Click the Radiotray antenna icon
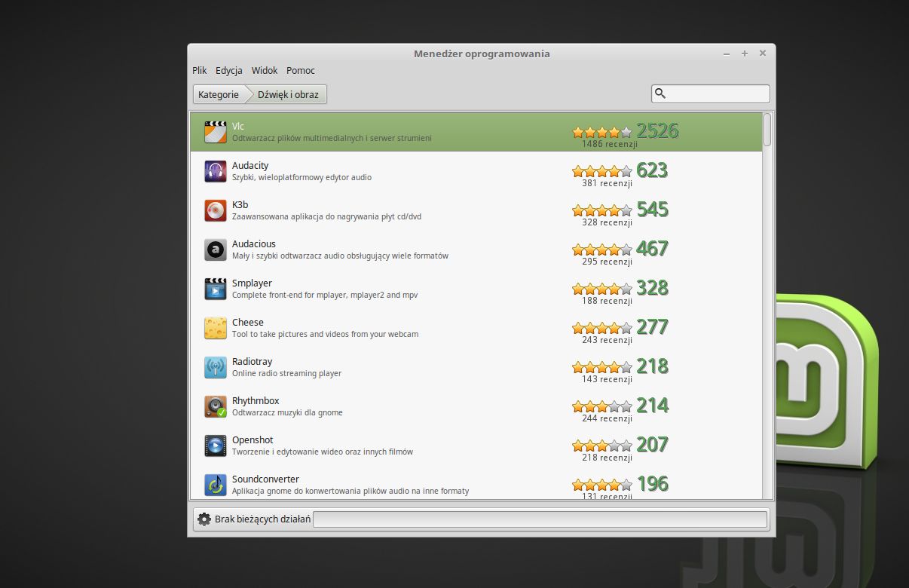The height and width of the screenshot is (588, 909). point(216,367)
